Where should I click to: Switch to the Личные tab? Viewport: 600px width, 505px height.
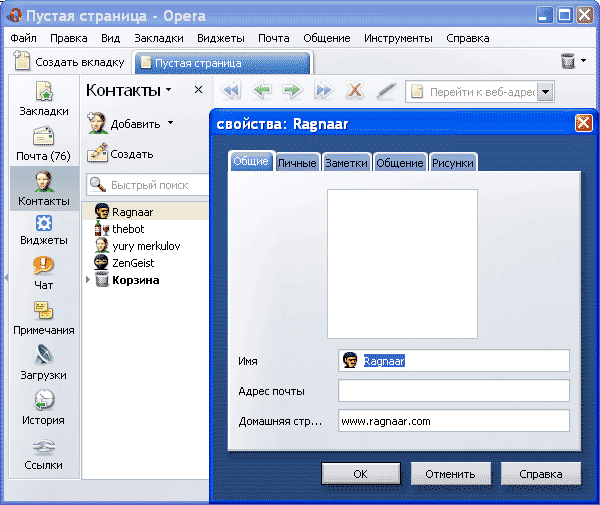click(297, 163)
